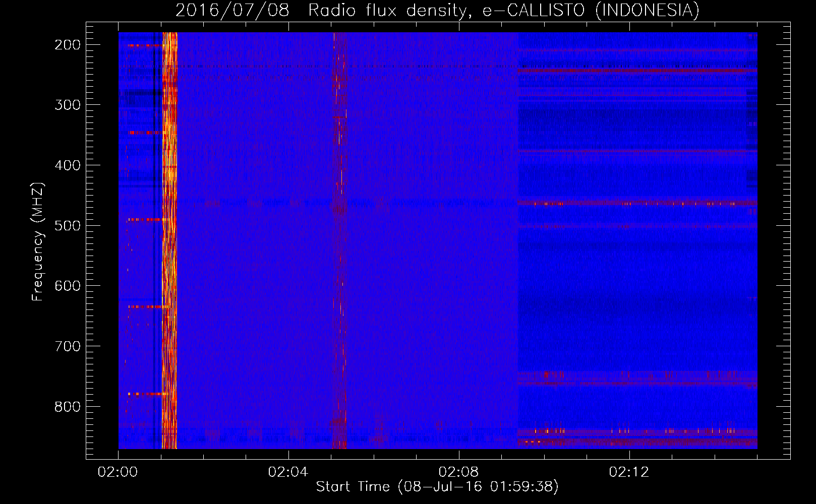Click the 02:00 time tick label
Screen dimensions: 816x504
[118, 472]
